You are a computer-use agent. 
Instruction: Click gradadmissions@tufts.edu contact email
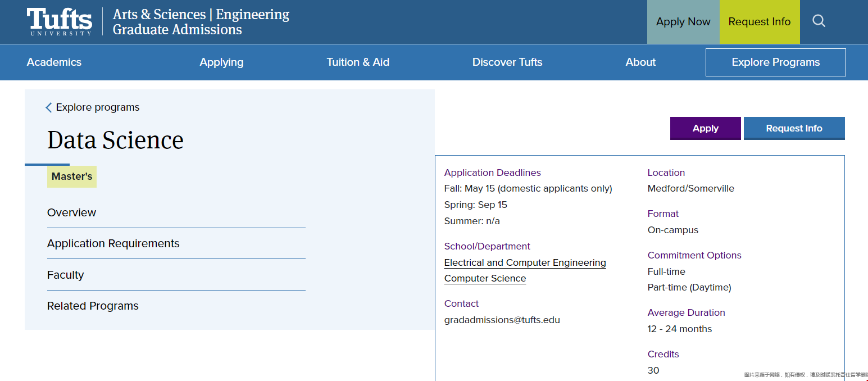[502, 320]
